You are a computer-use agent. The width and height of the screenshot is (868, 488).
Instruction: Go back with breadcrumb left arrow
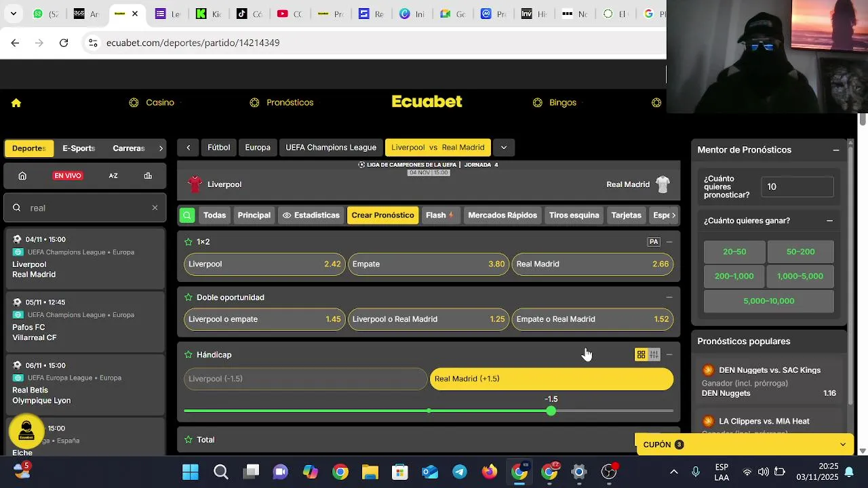[188, 148]
